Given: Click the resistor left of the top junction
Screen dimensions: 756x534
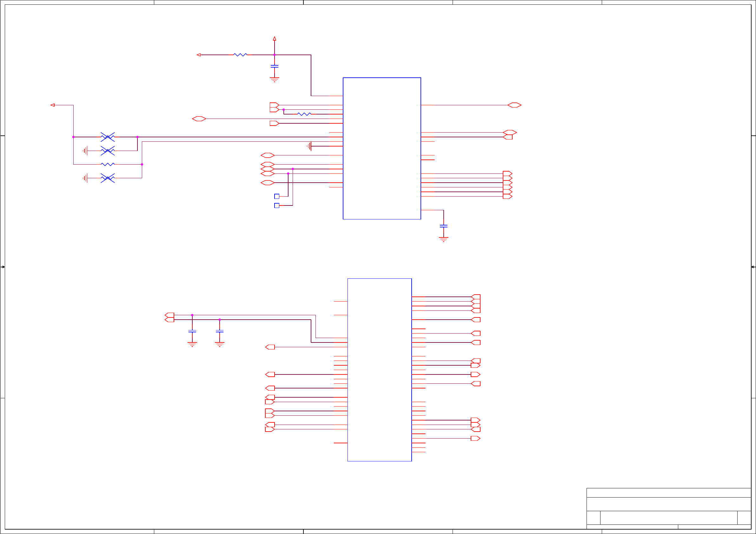Looking at the screenshot, I should tap(240, 55).
